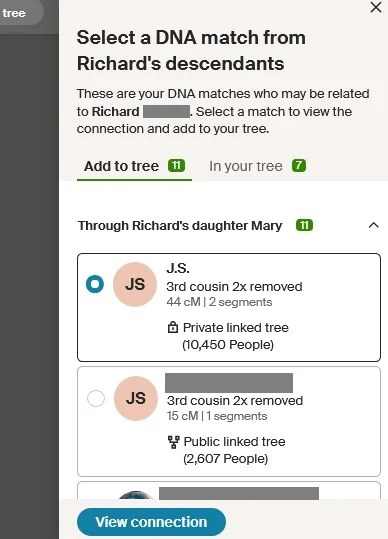Open the Public linked tree link

click(234, 442)
